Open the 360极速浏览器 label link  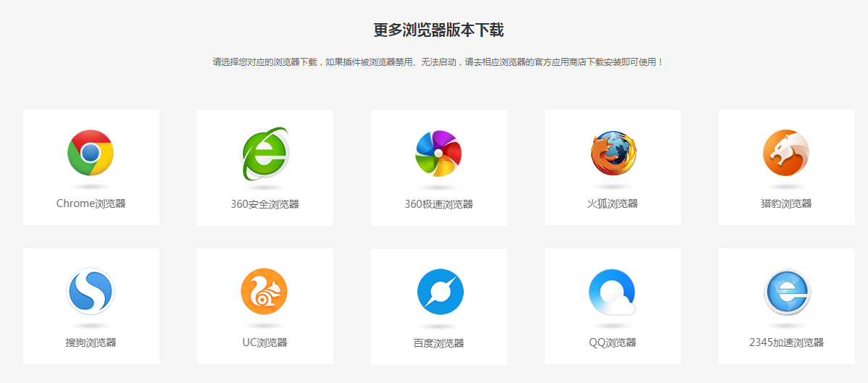[x=439, y=204]
